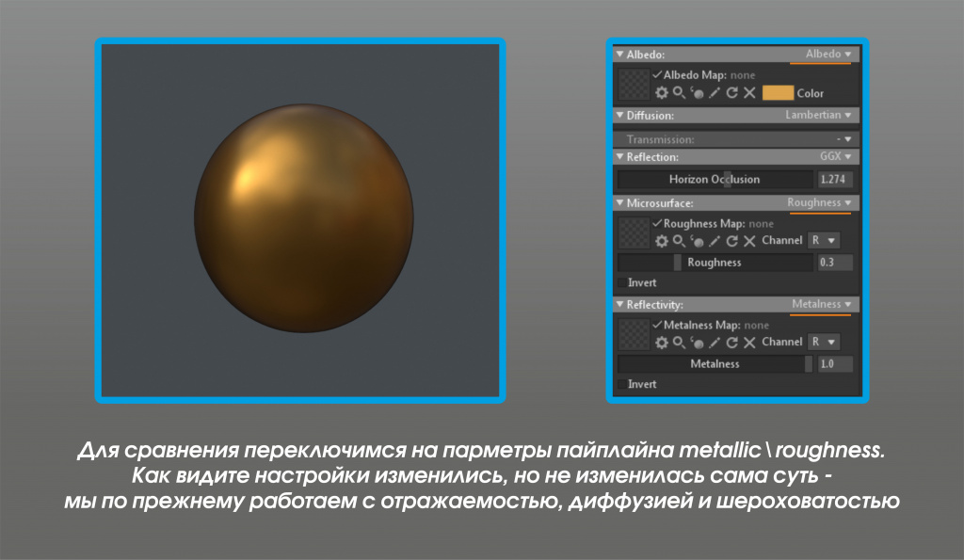Collapse the Reflection section triangle
Viewport: 964px width, 560px height.
tap(619, 157)
